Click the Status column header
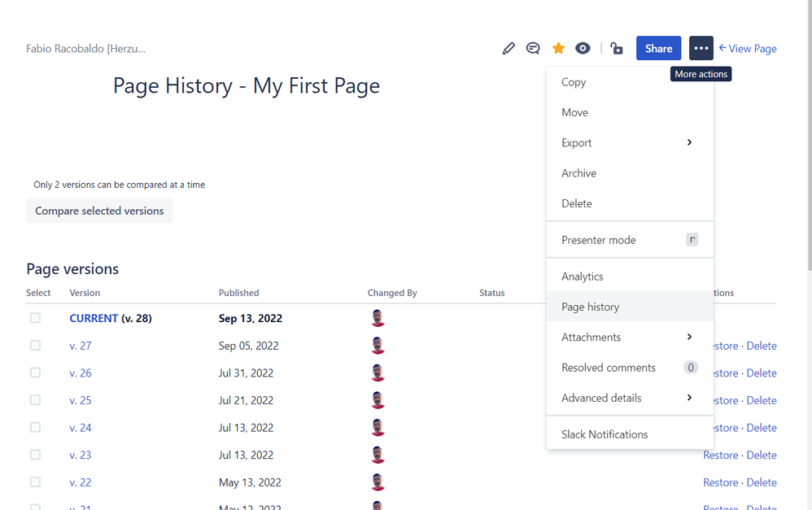This screenshot has width=812, height=510. click(x=492, y=293)
